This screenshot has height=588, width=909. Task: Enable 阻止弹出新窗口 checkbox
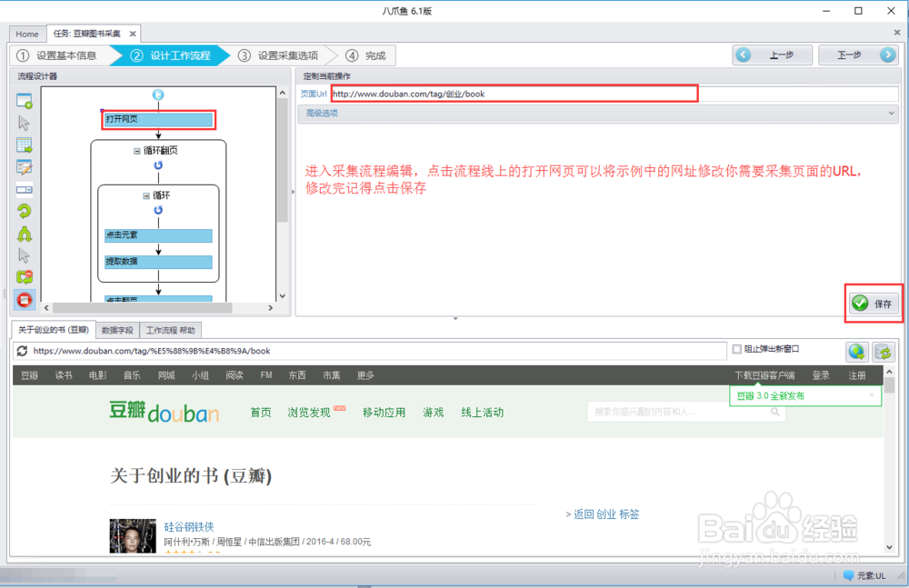pos(737,349)
